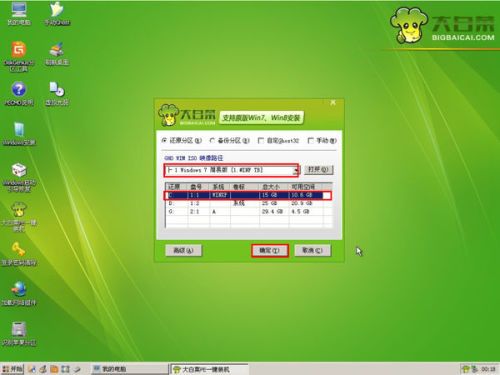The width and height of the screenshot is (500, 375).
Task: Click the 打开 open button
Action: [x=318, y=170]
